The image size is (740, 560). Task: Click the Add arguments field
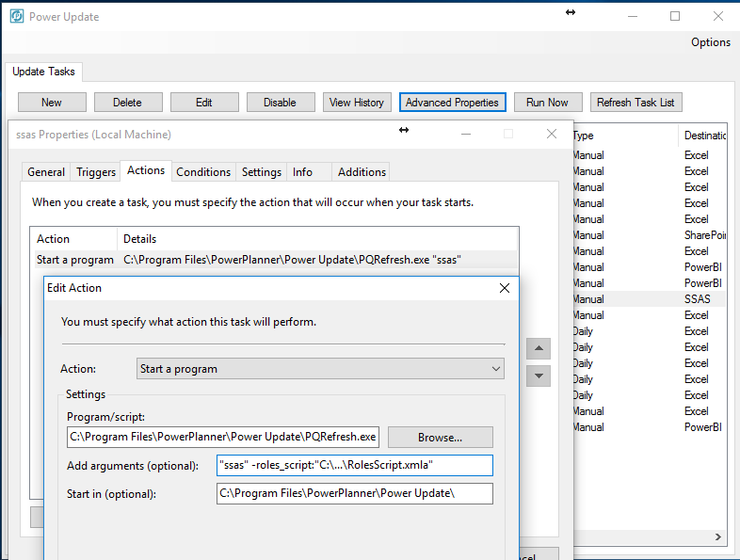pos(355,465)
